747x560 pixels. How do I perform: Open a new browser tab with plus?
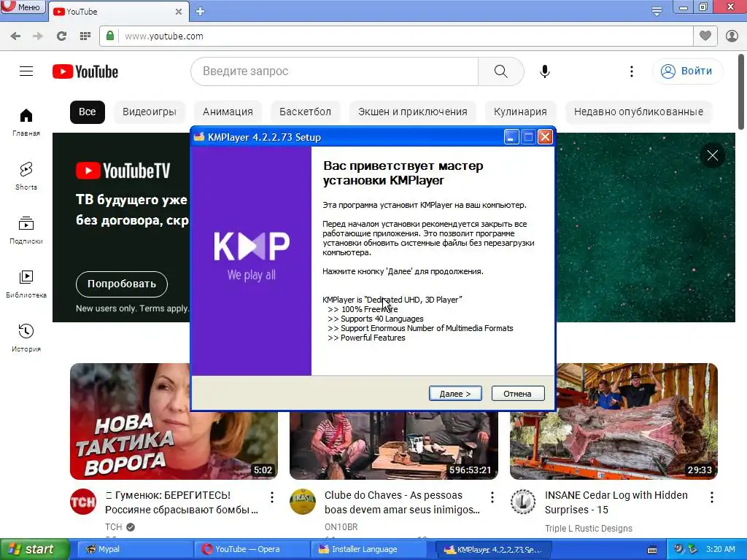coord(200,12)
